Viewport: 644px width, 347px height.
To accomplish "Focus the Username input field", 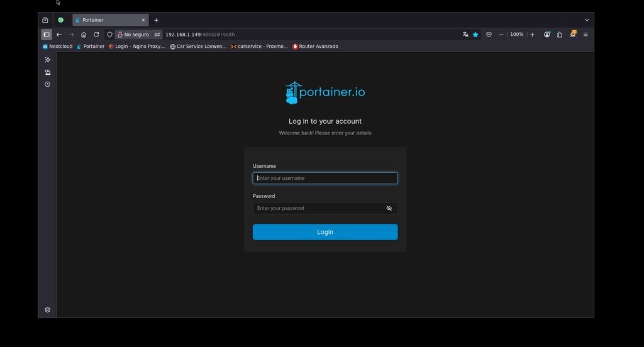I will [325, 179].
